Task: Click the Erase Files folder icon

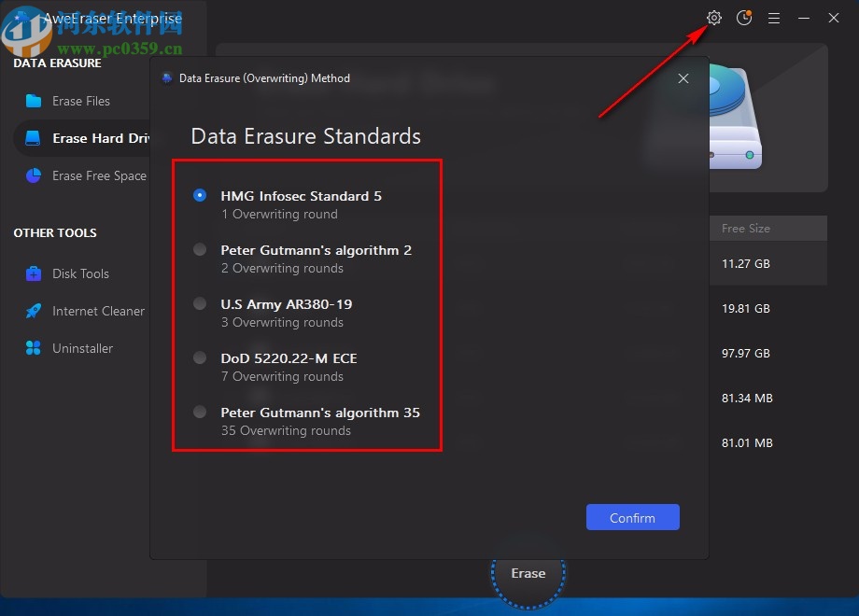Action: click(34, 101)
